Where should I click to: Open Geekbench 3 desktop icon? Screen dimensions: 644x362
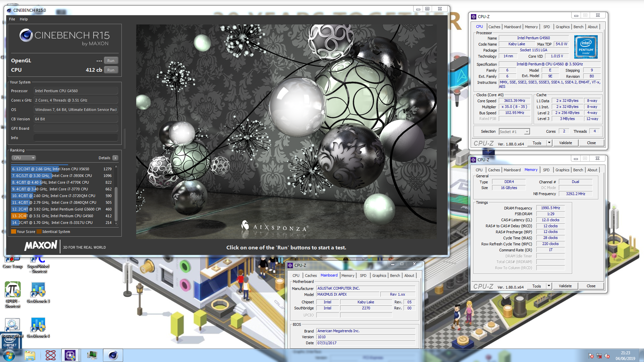[38, 292]
